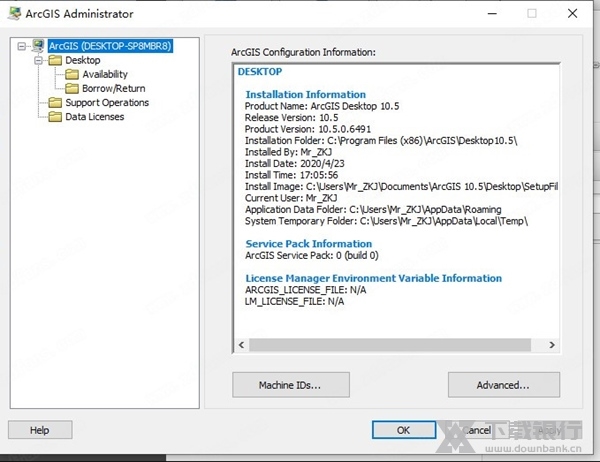Confirm with the OK button

(403, 430)
